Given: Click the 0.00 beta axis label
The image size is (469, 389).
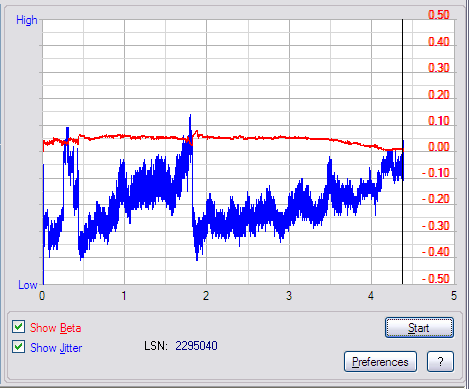Looking at the screenshot, I should [x=439, y=147].
